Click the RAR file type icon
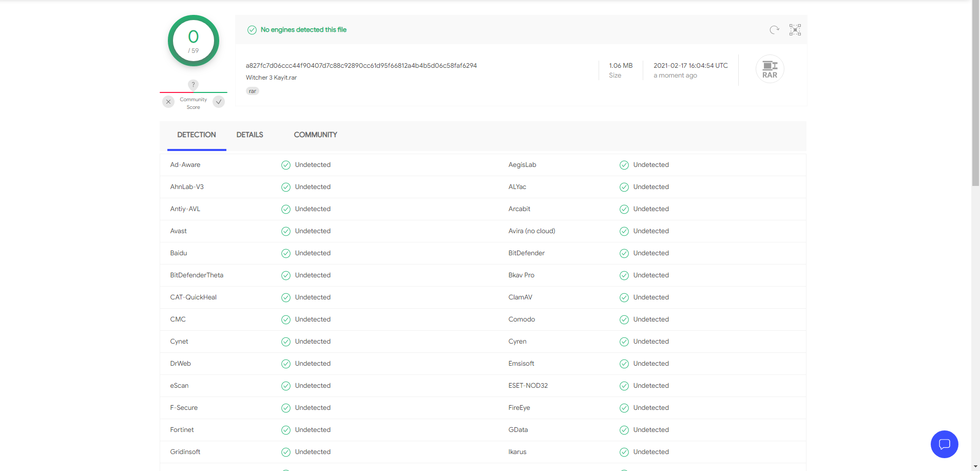 (x=770, y=69)
